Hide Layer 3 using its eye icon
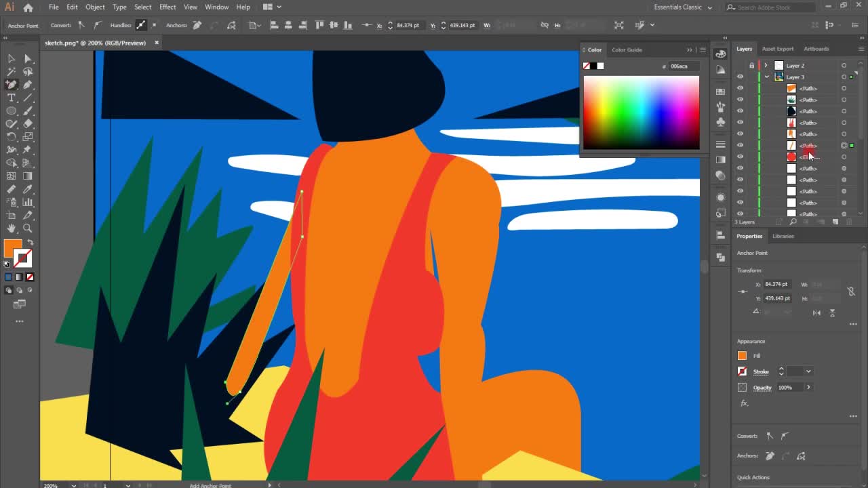Image resolution: width=868 pixels, height=488 pixels. (x=740, y=77)
